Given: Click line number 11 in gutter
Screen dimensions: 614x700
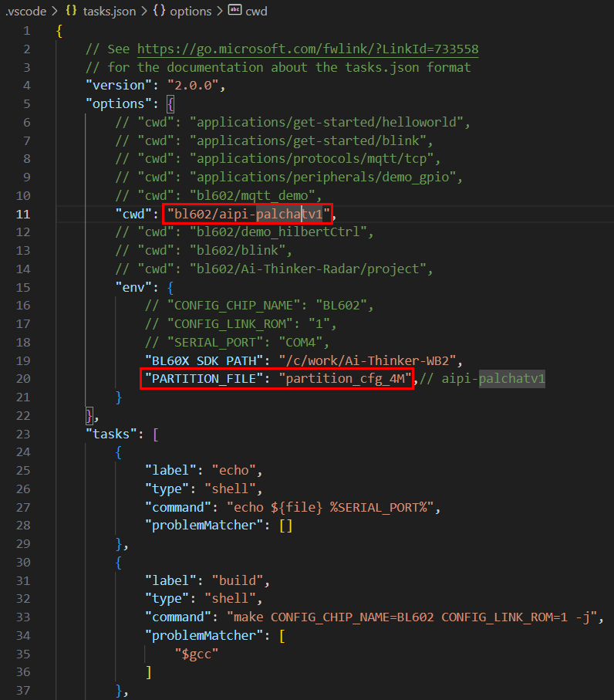Looking at the screenshot, I should pyautogui.click(x=23, y=215).
